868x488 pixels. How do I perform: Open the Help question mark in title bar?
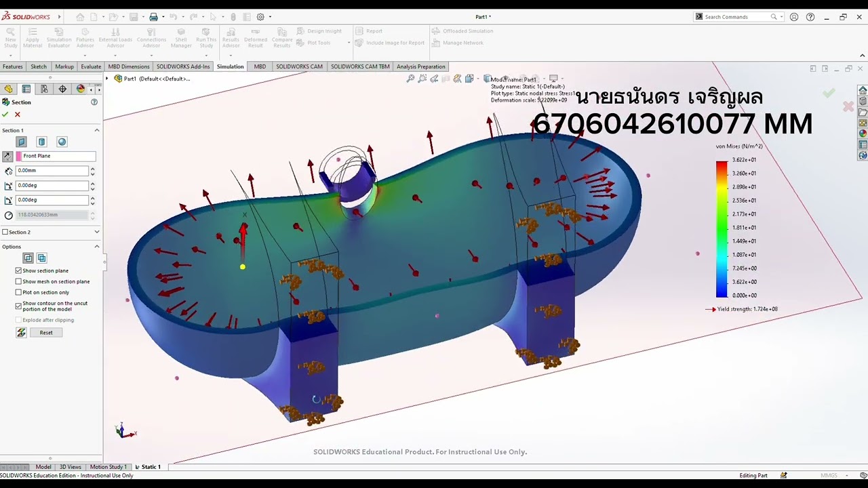[810, 17]
